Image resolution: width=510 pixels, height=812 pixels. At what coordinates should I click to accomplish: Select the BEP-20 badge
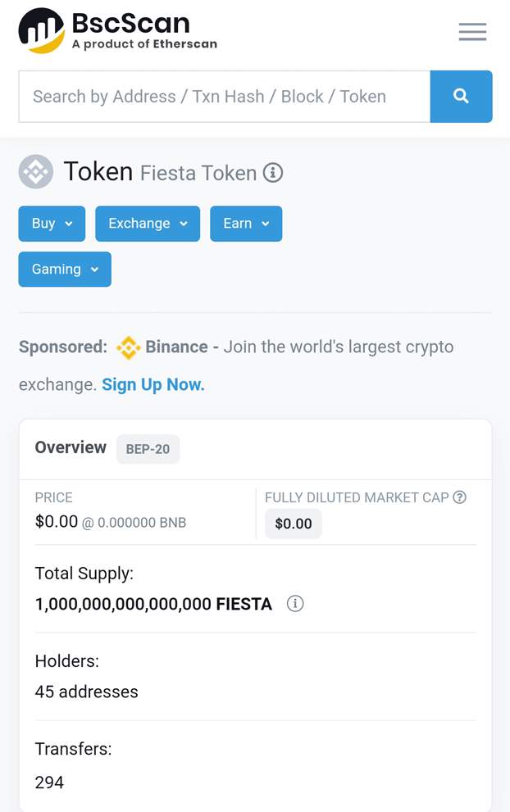point(148,449)
